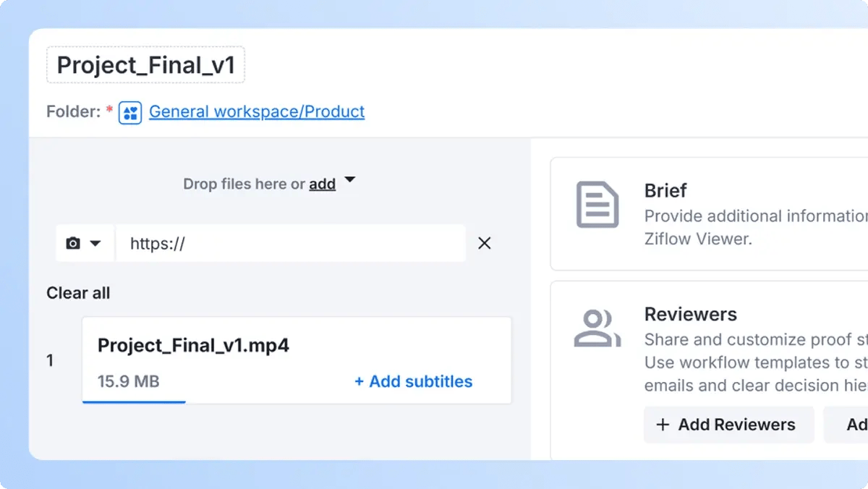Screen dimensions: 868x489
Task: Click the Reviewers people icon
Action: (x=597, y=328)
